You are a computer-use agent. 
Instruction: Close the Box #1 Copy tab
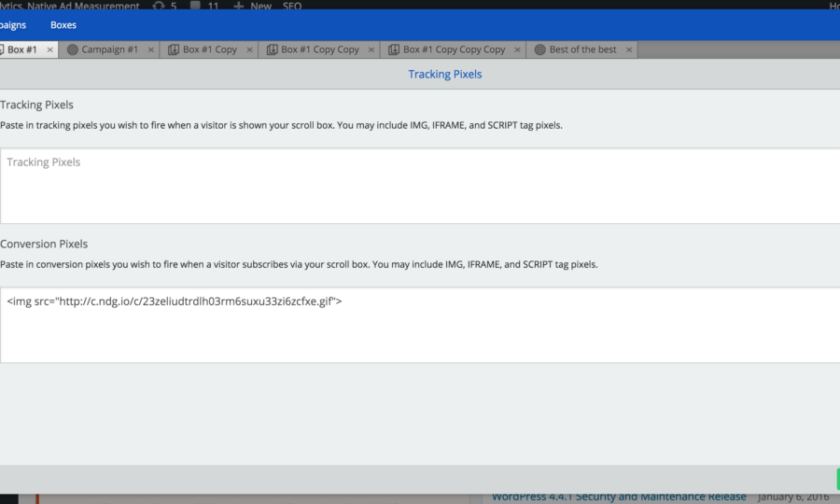249,49
